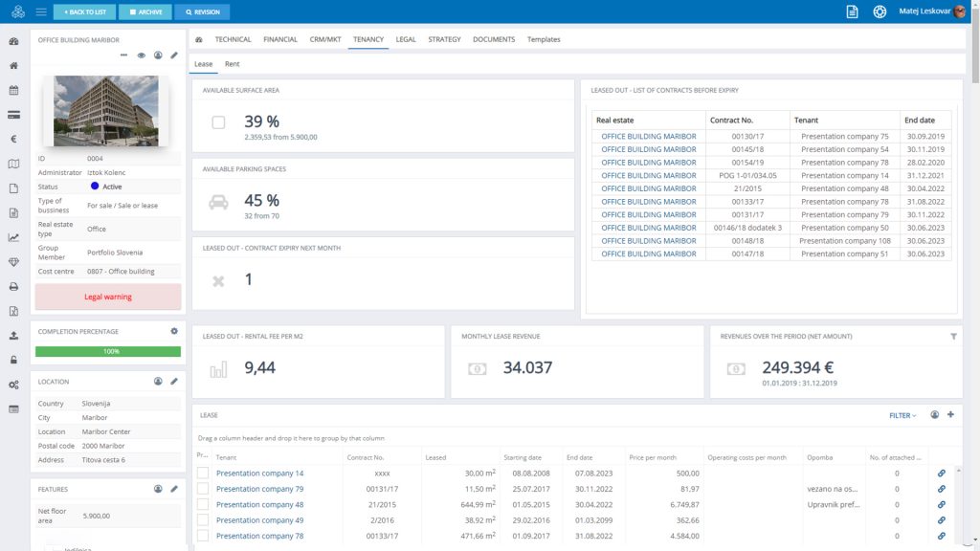Switch to the Financial tab
The height and width of the screenshot is (551, 980).
[280, 39]
